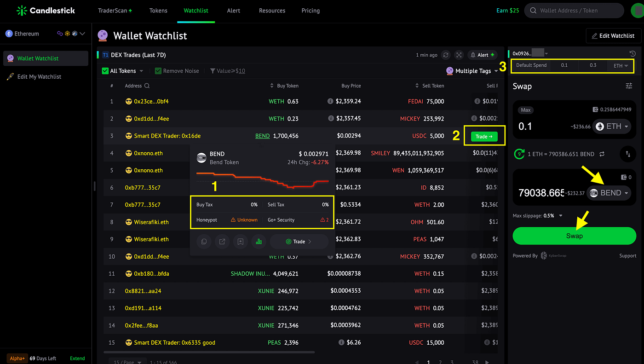Image resolution: width=644 pixels, height=364 pixels.
Task: Select the BNB chain icon
Action: point(67,34)
